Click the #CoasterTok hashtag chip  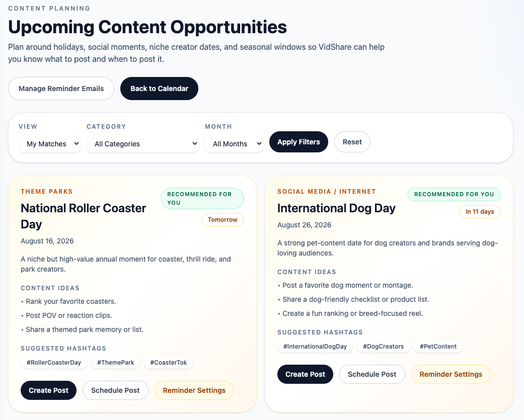coord(169,363)
